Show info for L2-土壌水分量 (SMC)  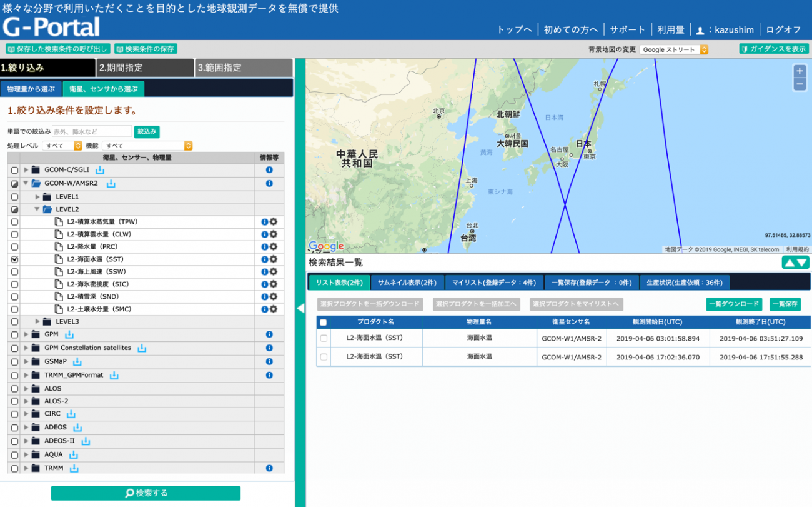[x=265, y=309]
